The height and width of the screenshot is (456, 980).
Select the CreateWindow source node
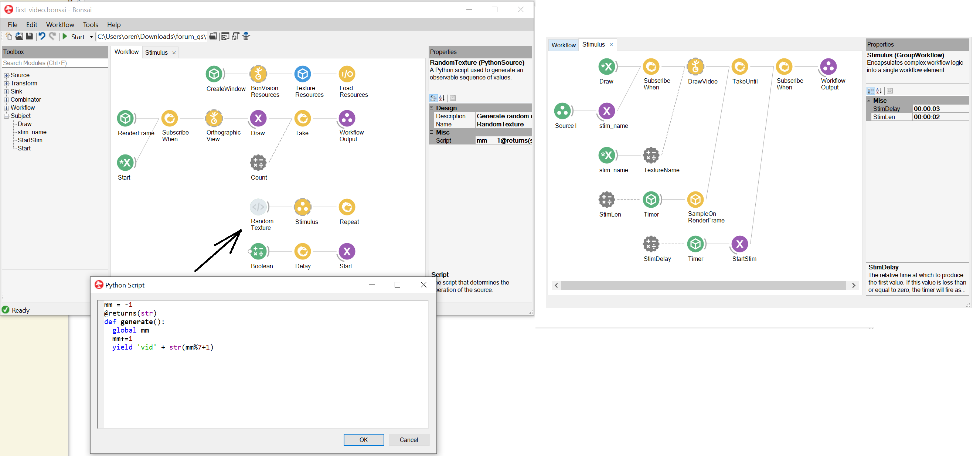(214, 75)
